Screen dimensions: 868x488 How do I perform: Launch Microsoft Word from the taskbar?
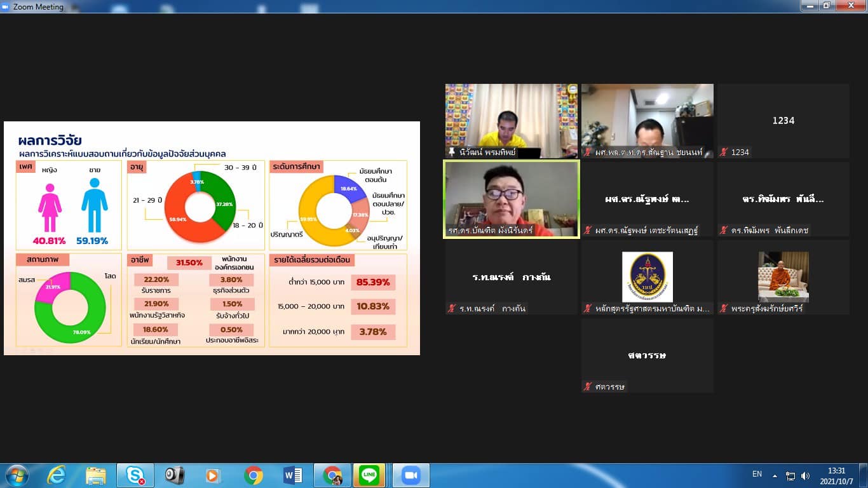[x=293, y=475]
